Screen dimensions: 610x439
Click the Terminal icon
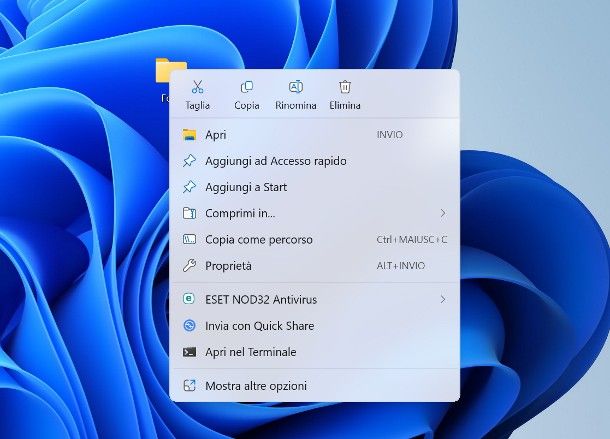189,352
